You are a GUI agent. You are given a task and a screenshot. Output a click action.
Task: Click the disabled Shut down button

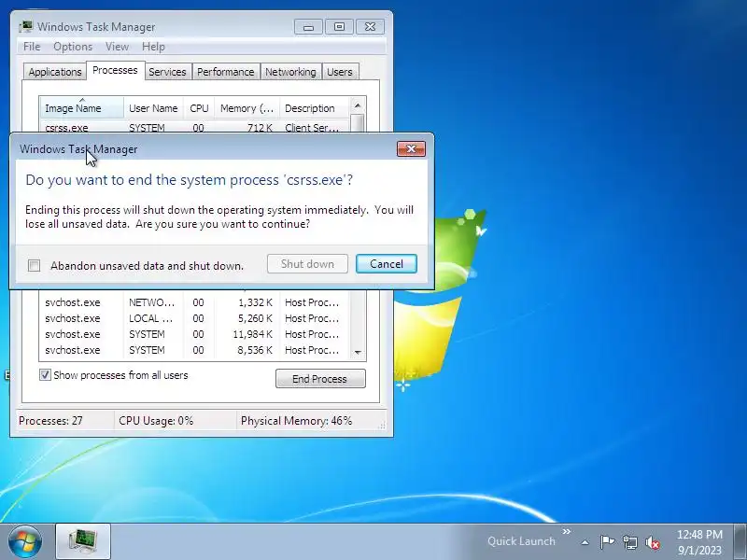307,264
